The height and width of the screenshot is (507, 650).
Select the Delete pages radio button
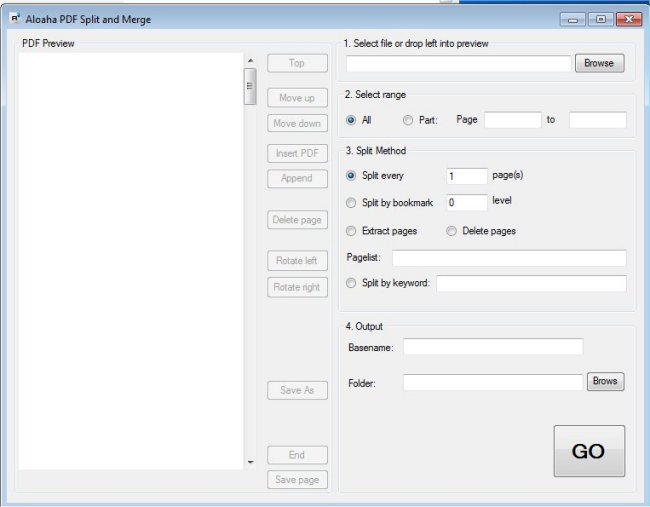[451, 231]
